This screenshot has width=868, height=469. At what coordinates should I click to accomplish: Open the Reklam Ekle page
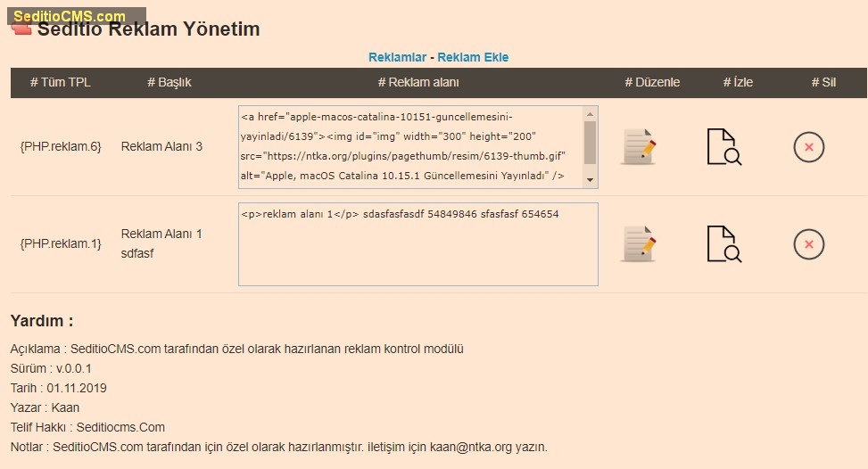pos(473,57)
